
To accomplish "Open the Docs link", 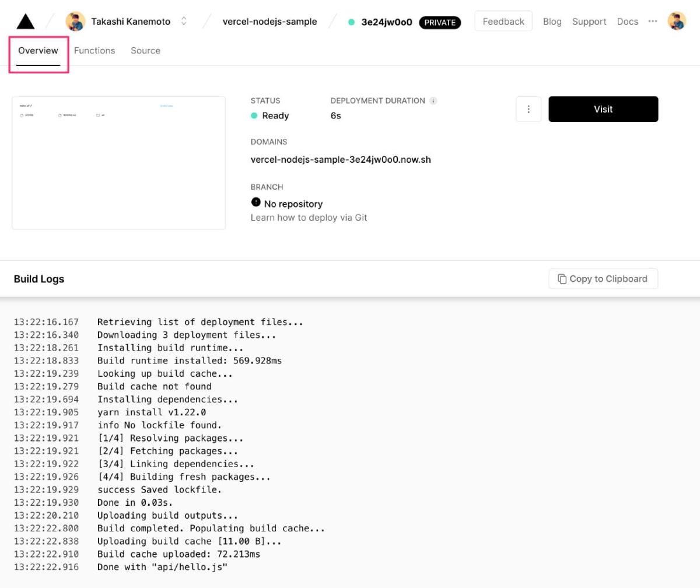I will click(x=628, y=22).
